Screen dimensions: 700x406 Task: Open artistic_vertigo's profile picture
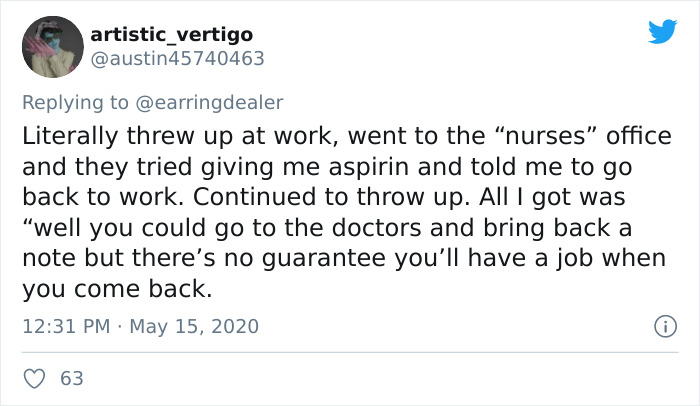53,47
